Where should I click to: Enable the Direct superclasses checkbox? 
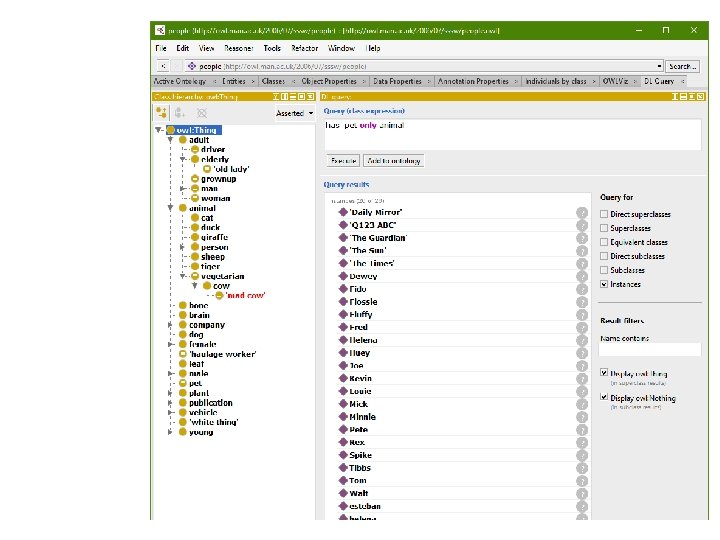(x=604, y=214)
